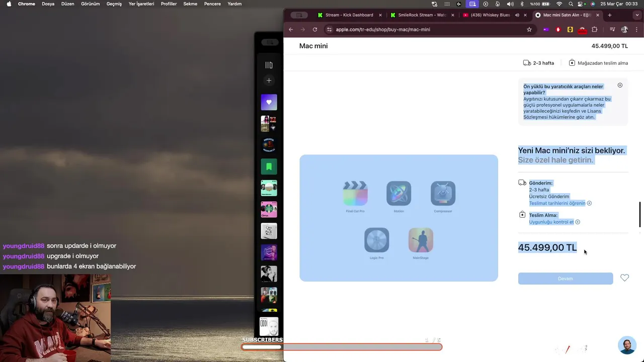
Task: Open the Chrome three-dot menu
Action: (x=636, y=30)
